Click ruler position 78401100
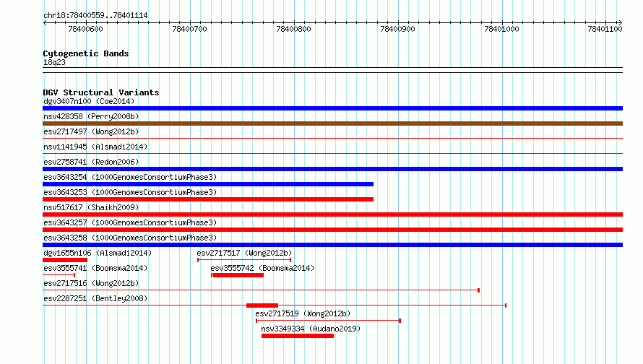Viewport: 643px width, 364px height. click(605, 29)
